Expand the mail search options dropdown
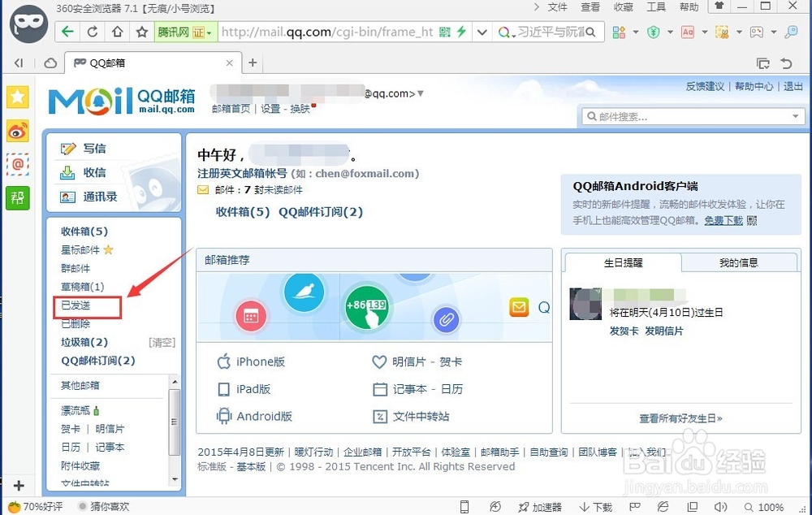Image resolution: width=812 pixels, height=515 pixels. [x=796, y=117]
